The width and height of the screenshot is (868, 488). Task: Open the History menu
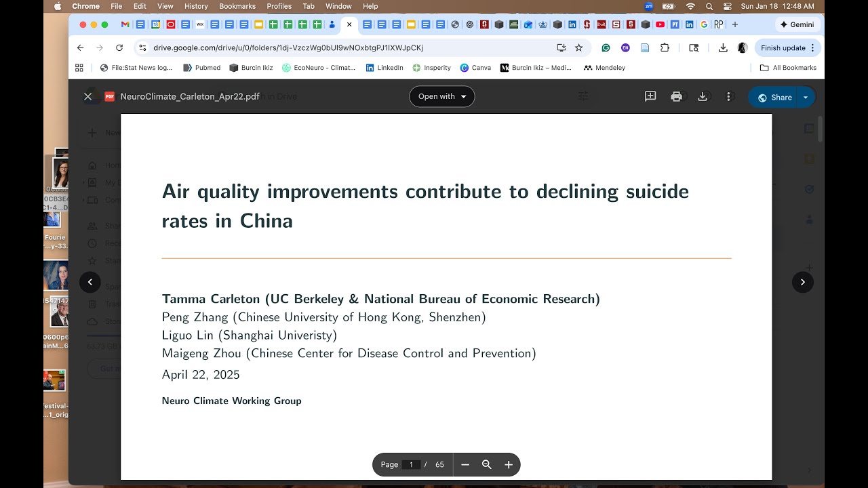coord(196,6)
